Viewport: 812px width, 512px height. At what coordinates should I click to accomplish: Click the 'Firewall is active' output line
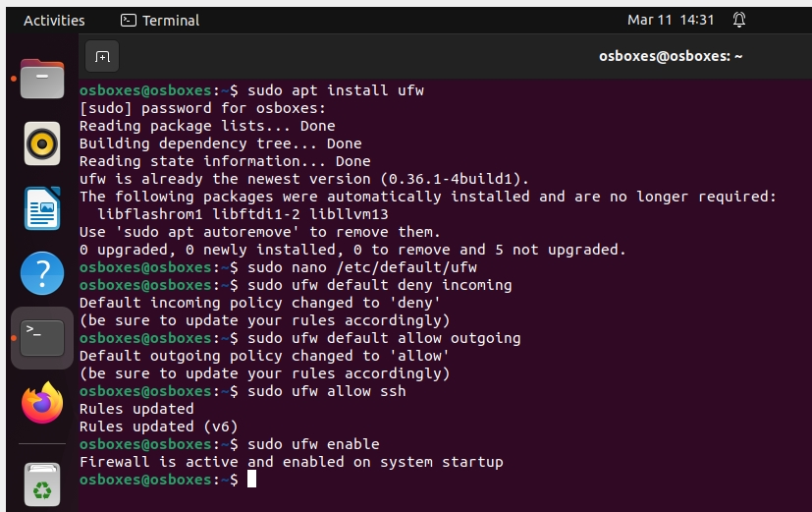tap(291, 462)
